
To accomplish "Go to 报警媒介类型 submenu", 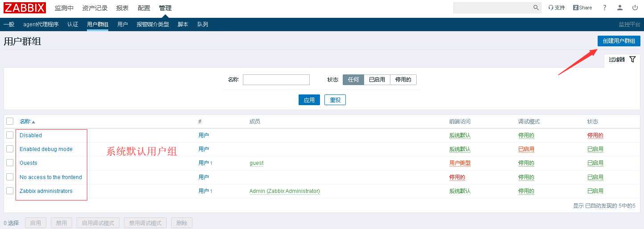I will click(153, 25).
